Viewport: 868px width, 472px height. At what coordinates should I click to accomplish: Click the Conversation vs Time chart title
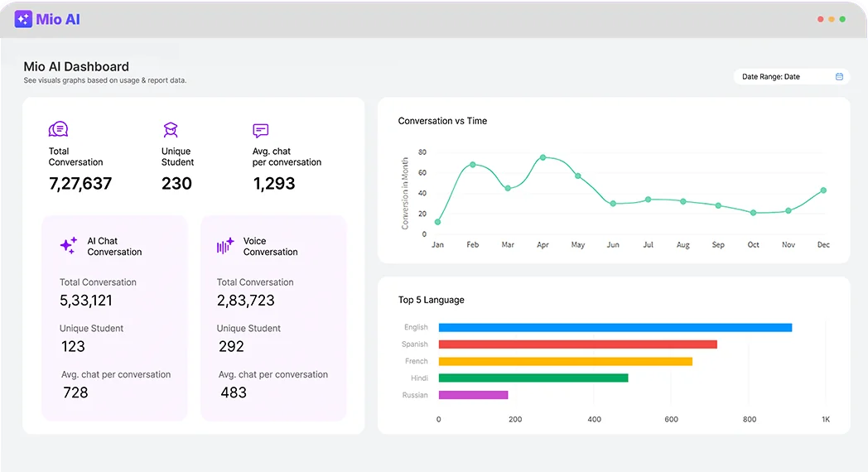(x=442, y=121)
